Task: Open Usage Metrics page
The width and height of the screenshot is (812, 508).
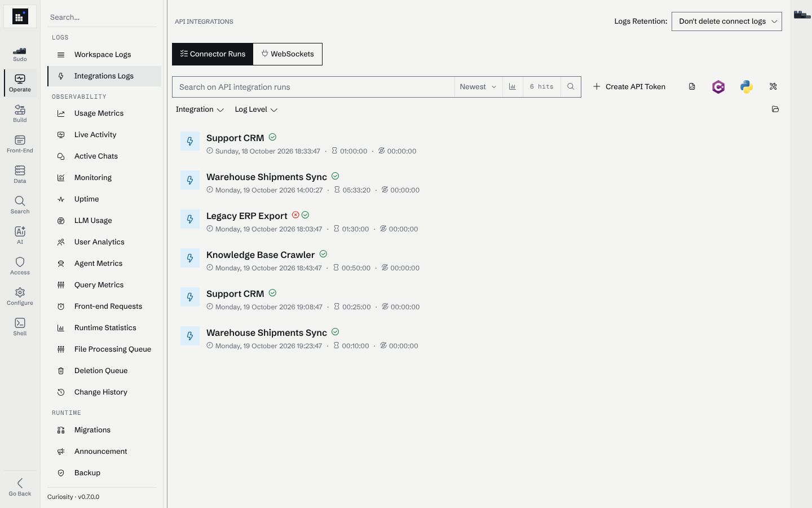Action: (104, 113)
